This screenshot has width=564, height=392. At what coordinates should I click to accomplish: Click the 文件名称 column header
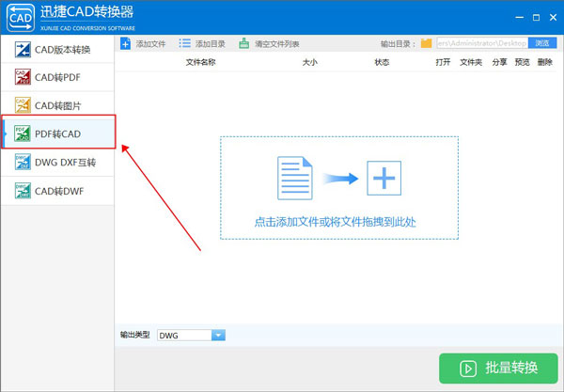201,62
